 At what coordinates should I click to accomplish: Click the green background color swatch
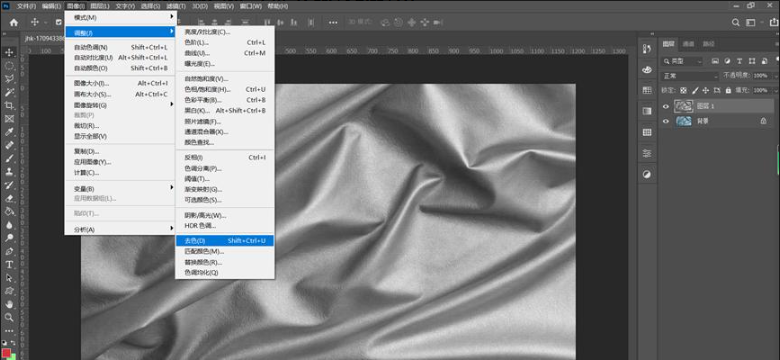tap(12, 357)
